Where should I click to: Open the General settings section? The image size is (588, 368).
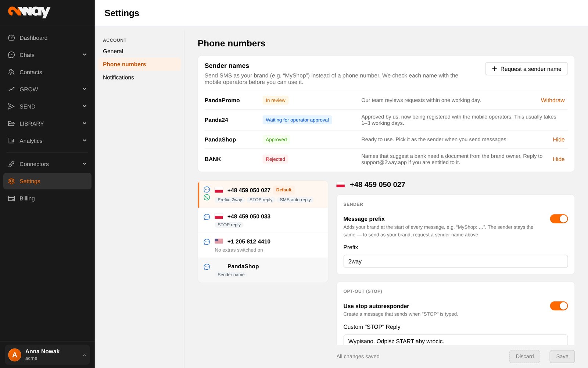(140, 51)
